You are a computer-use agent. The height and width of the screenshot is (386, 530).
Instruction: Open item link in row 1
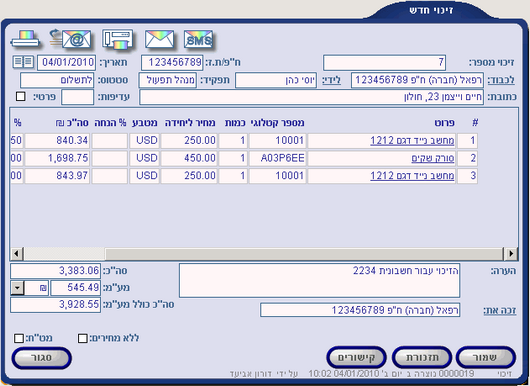[x=412, y=141]
